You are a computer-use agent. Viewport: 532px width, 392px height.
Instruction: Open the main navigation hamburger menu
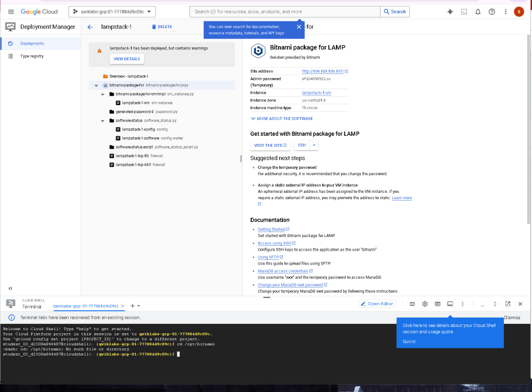[x=11, y=11]
